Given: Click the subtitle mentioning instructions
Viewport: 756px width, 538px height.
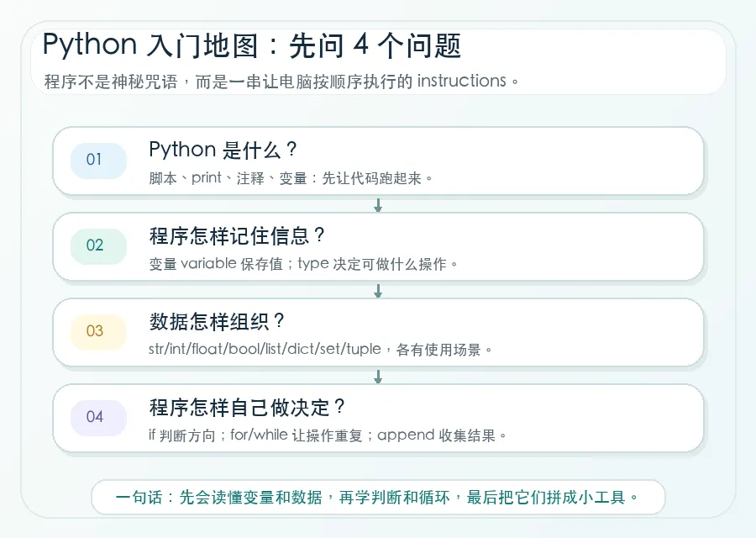Looking at the screenshot, I should [x=282, y=81].
